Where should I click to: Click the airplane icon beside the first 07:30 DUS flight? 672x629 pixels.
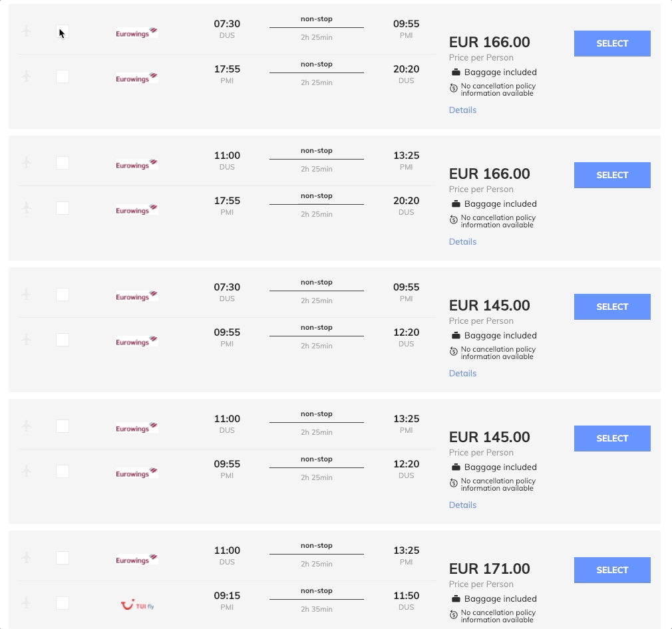(27, 31)
